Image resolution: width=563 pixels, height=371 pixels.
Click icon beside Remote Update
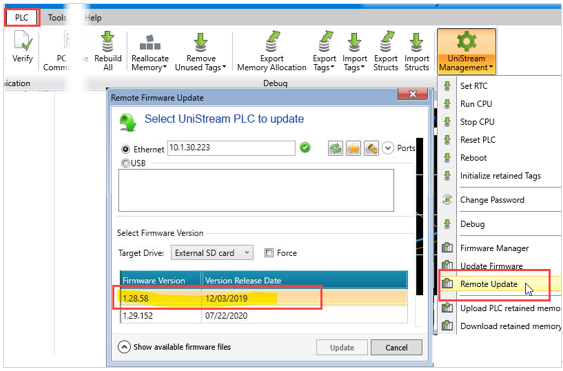click(447, 283)
